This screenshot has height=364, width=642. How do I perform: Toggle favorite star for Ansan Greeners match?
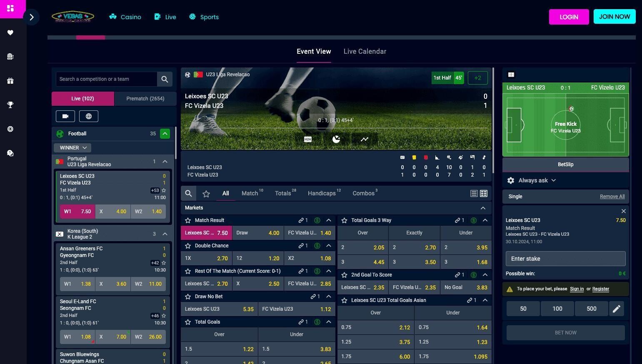coord(164,263)
